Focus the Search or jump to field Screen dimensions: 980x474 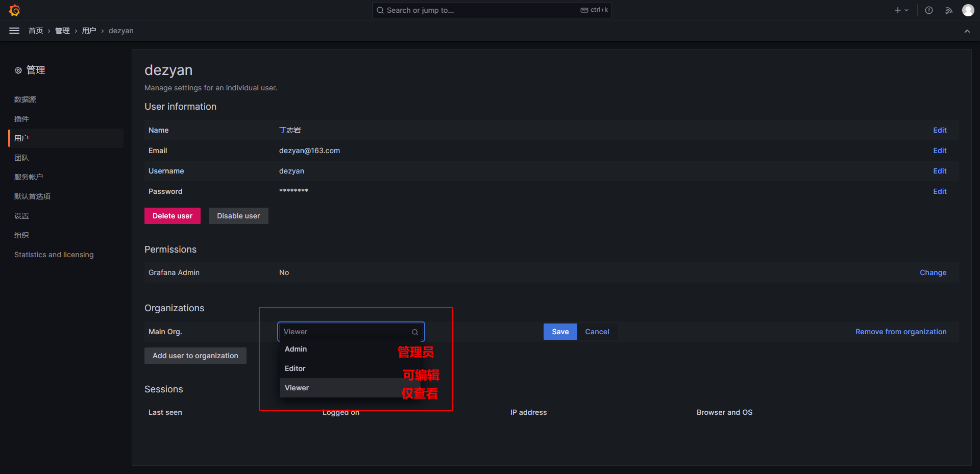tap(492, 10)
